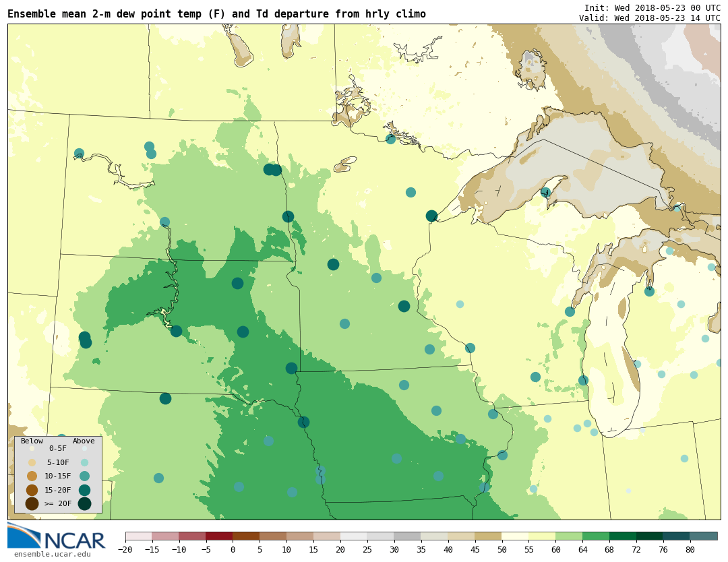Click the colorbar segment between 10 and 15
Viewport: 728px width, 562px height.
tap(300, 536)
